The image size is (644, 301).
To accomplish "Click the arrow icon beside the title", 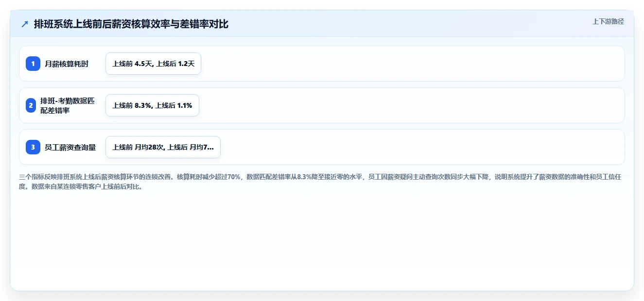I will click(25, 24).
